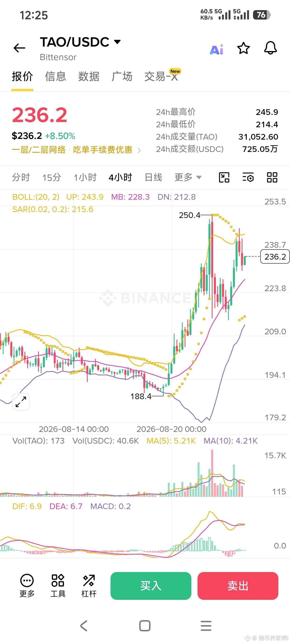Tap the 2026-08-20 00:00 date label

[171, 429]
